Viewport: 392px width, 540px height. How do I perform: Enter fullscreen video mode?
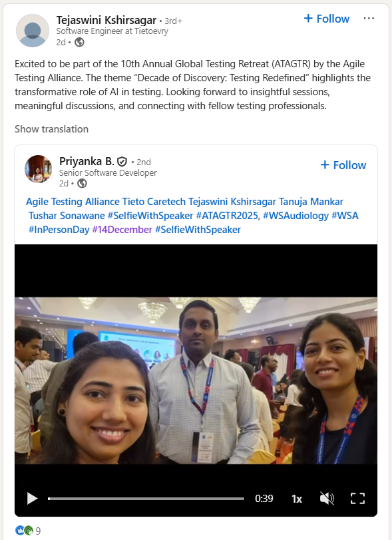pos(357,498)
